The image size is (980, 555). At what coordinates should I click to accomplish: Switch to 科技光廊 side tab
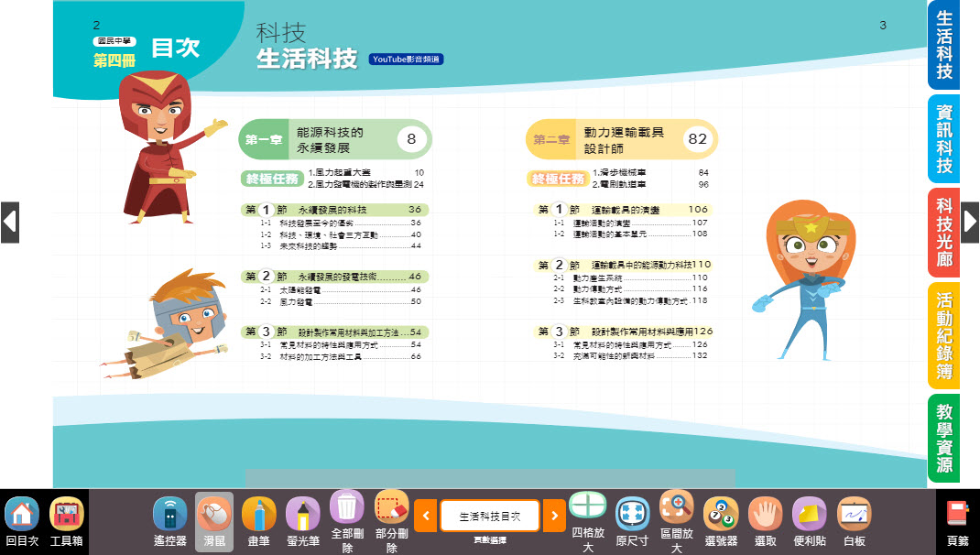point(943,233)
